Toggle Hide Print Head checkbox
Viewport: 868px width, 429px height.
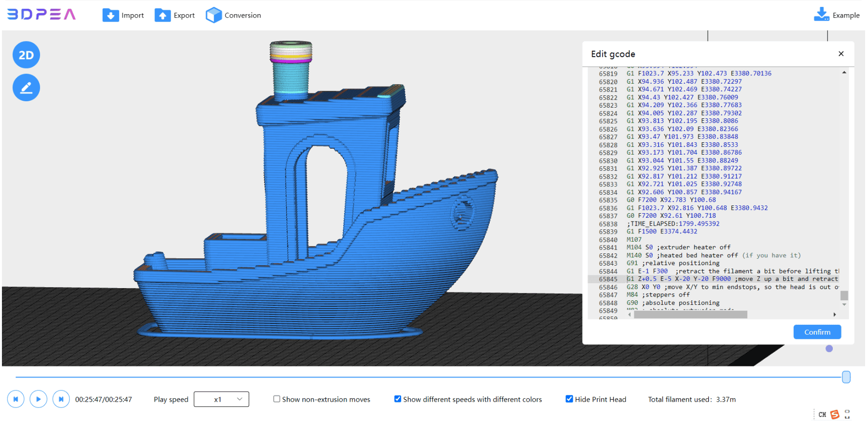(x=569, y=399)
